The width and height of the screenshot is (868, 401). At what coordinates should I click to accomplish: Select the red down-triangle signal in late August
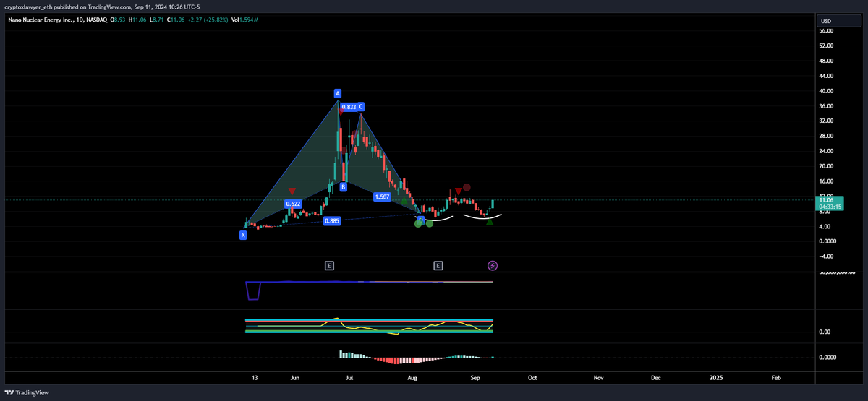[458, 191]
